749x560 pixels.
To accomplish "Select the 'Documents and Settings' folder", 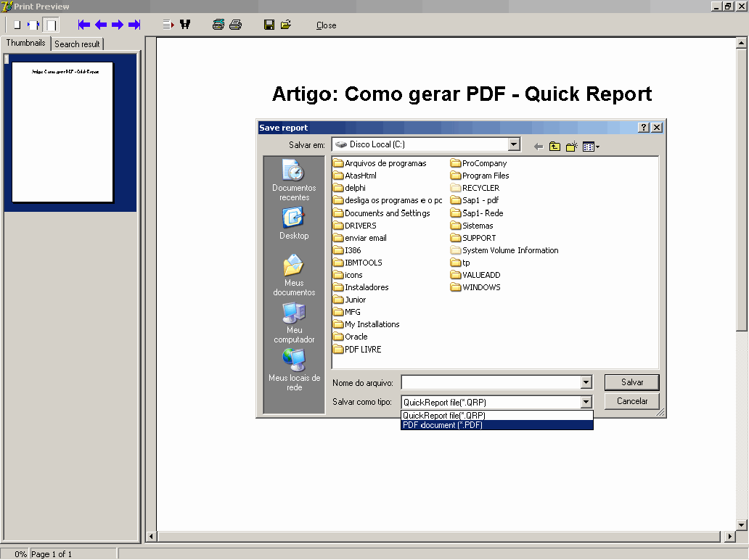I will [x=382, y=213].
